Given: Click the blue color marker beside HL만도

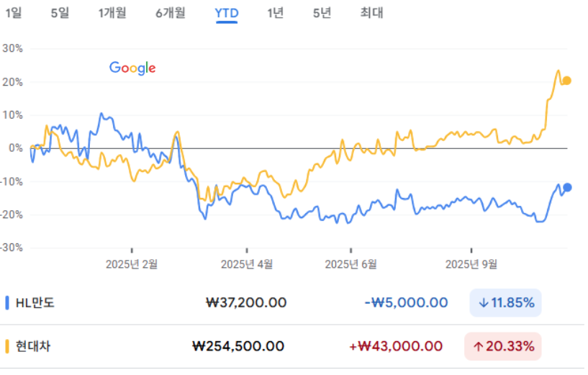Looking at the screenshot, I should [7, 303].
